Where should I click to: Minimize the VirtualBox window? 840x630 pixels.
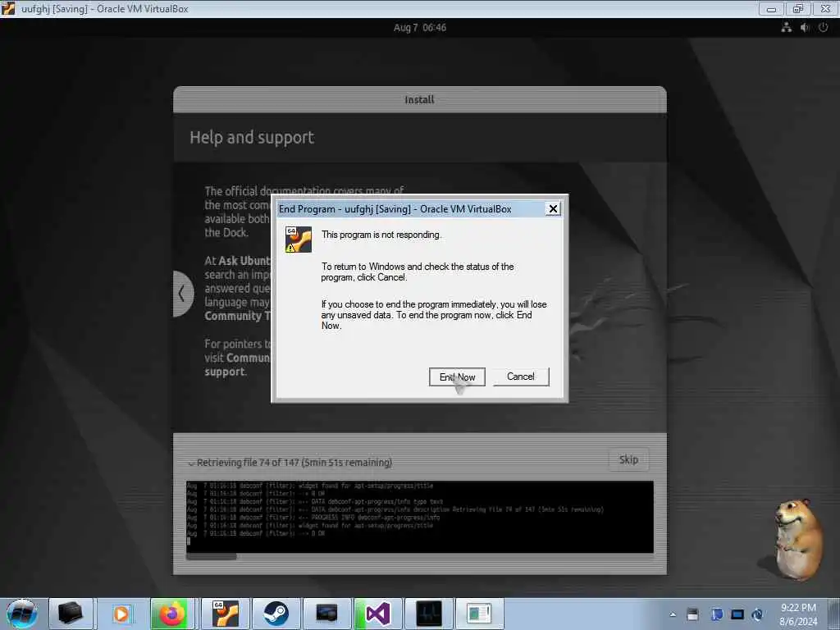[x=771, y=9]
